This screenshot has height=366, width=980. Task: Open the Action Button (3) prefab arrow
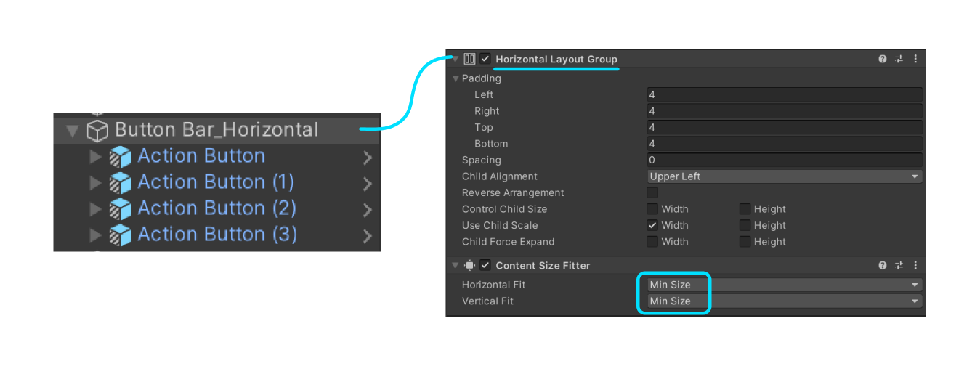(367, 235)
